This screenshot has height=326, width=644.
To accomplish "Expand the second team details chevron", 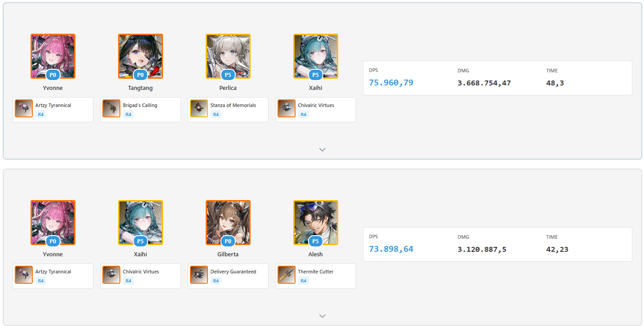I will (x=322, y=316).
